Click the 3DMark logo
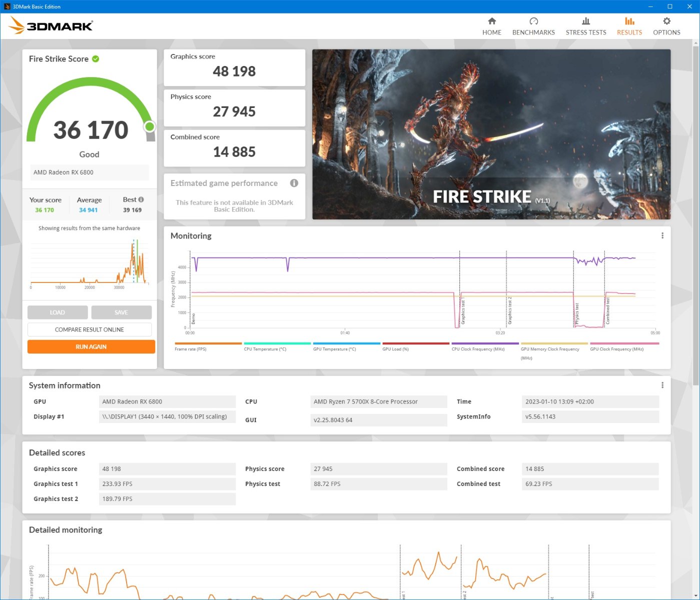Image resolution: width=700 pixels, height=600 pixels. 51,25
